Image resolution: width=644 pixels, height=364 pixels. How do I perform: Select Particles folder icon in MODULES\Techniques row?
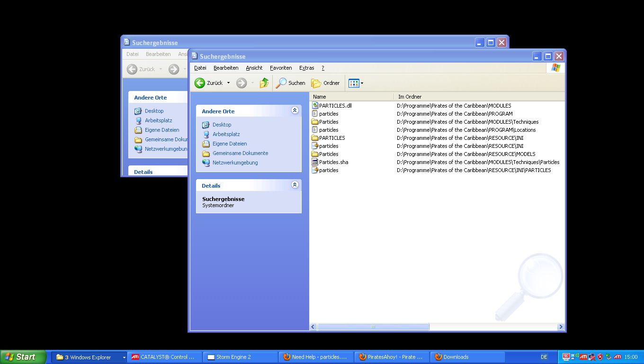(x=315, y=122)
